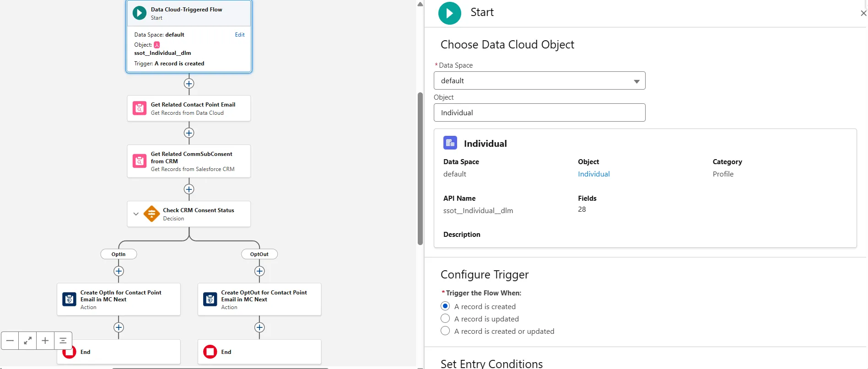This screenshot has height=369, width=868.
Task: Click the Edit link in Start node
Action: point(240,35)
